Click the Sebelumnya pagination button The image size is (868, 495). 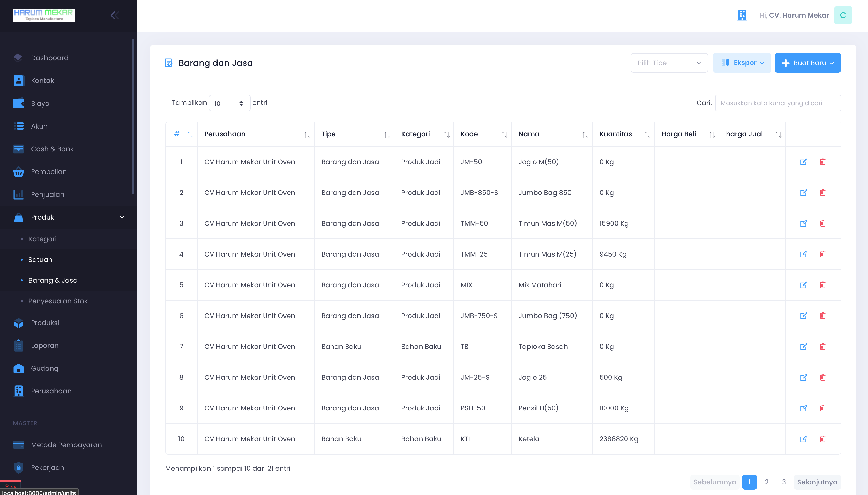715,482
